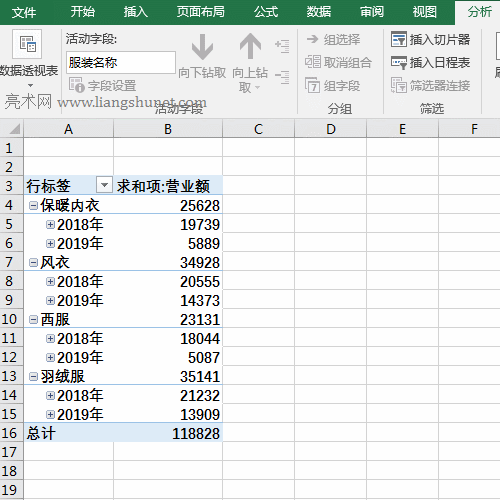
Task: Open the 数据透视表 dropdown arrow
Action: (x=30, y=85)
